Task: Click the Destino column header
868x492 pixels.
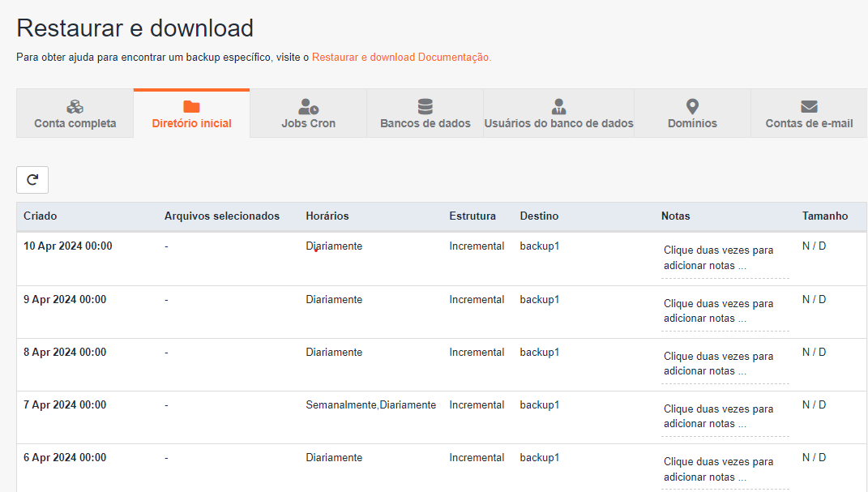Action: pyautogui.click(x=539, y=216)
